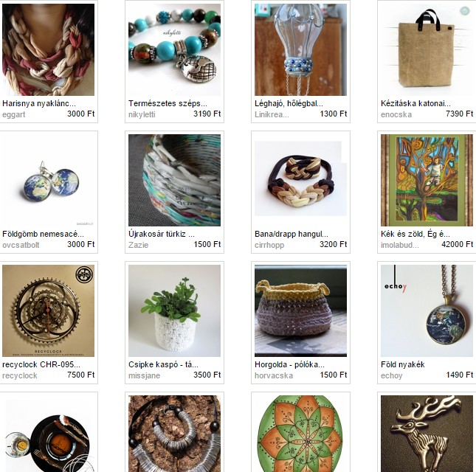Visit seller enocska's profile link
This screenshot has height=472, width=476.
[x=396, y=114]
